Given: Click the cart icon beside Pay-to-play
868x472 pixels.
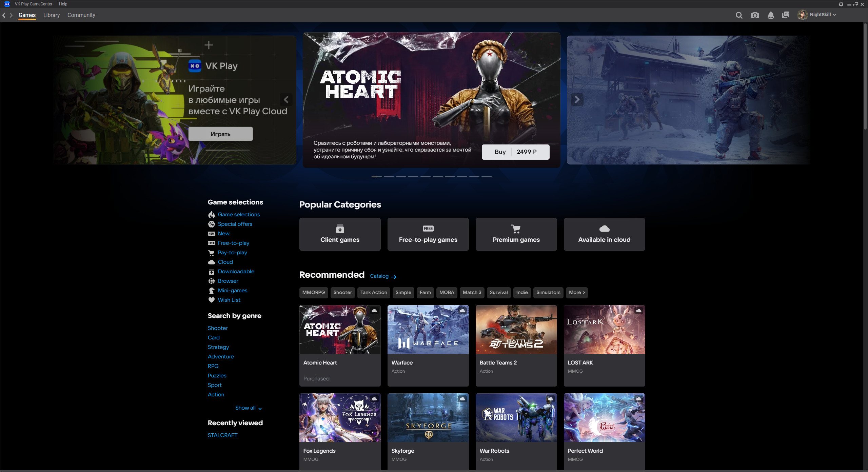Looking at the screenshot, I should pos(211,253).
